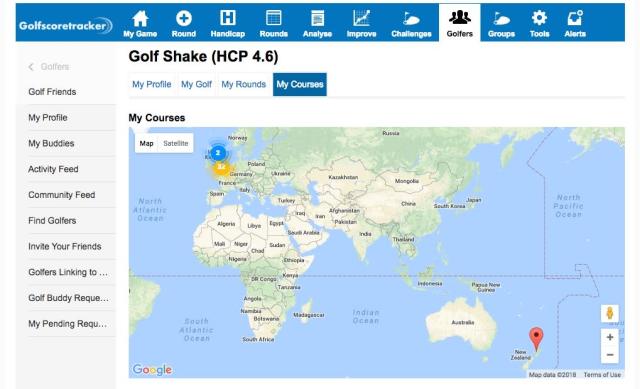Click the blue cluster marker labeled 2

click(x=218, y=153)
